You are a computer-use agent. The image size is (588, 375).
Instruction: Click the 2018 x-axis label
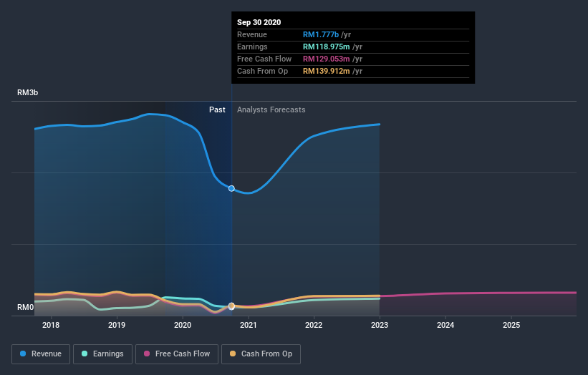[51, 325]
